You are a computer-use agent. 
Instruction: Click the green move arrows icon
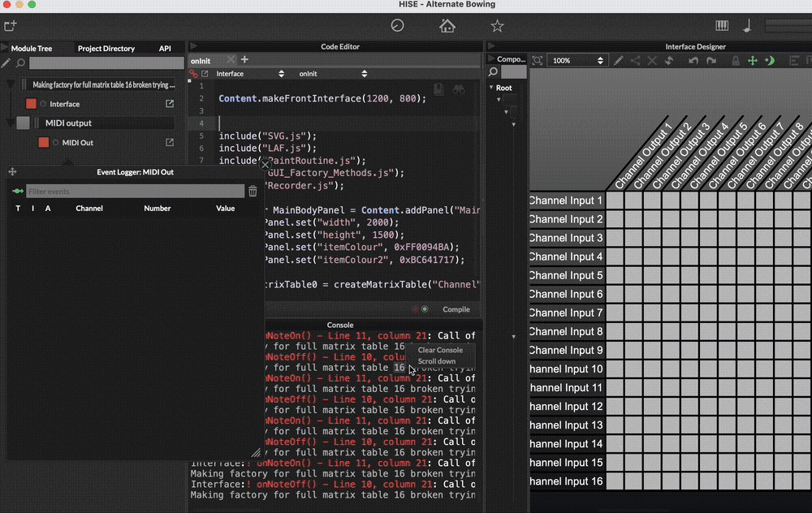click(753, 61)
